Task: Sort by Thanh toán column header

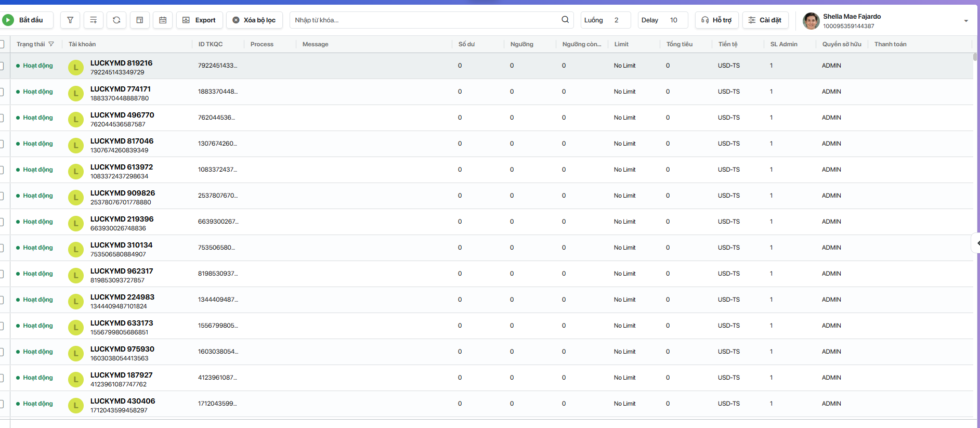Action: tap(890, 44)
